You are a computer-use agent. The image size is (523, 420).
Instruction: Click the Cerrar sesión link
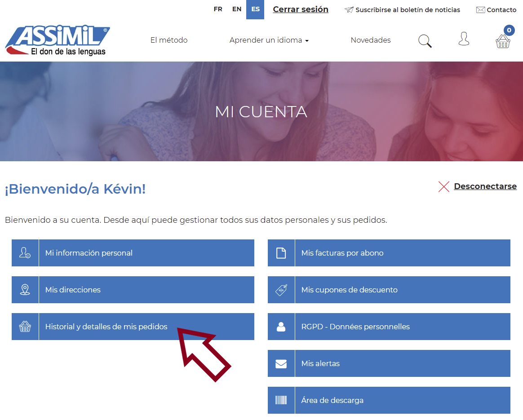[x=301, y=9]
